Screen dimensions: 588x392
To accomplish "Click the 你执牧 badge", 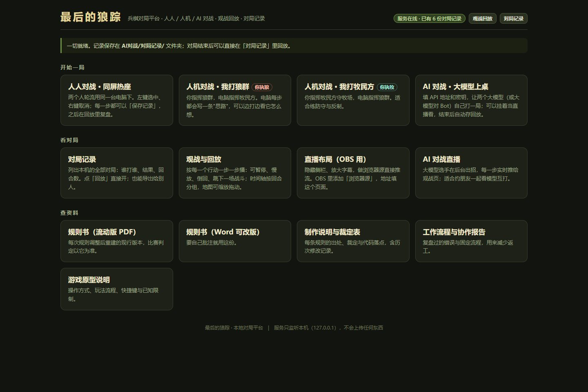I will point(387,87).
